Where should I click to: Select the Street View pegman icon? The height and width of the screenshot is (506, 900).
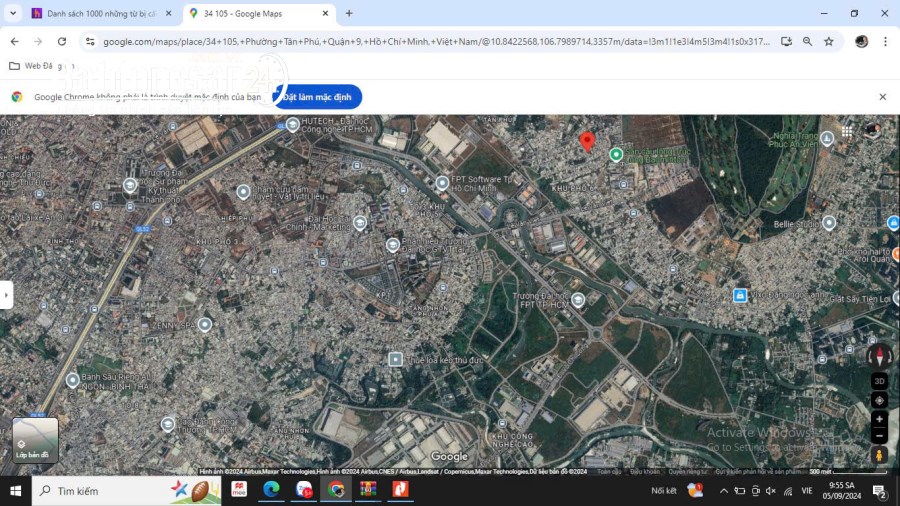(x=879, y=455)
